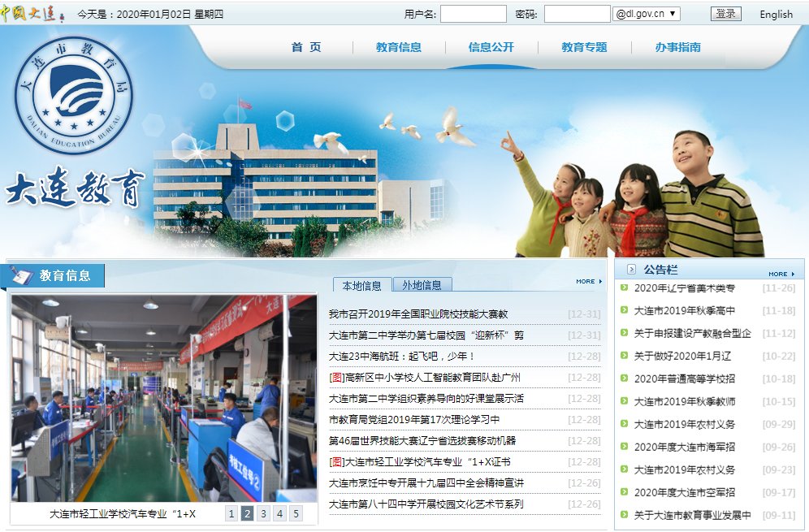The width and height of the screenshot is (809, 532).
Task: Click the [图] icon before 大连市轻工业学校 headline
Action: (x=336, y=462)
